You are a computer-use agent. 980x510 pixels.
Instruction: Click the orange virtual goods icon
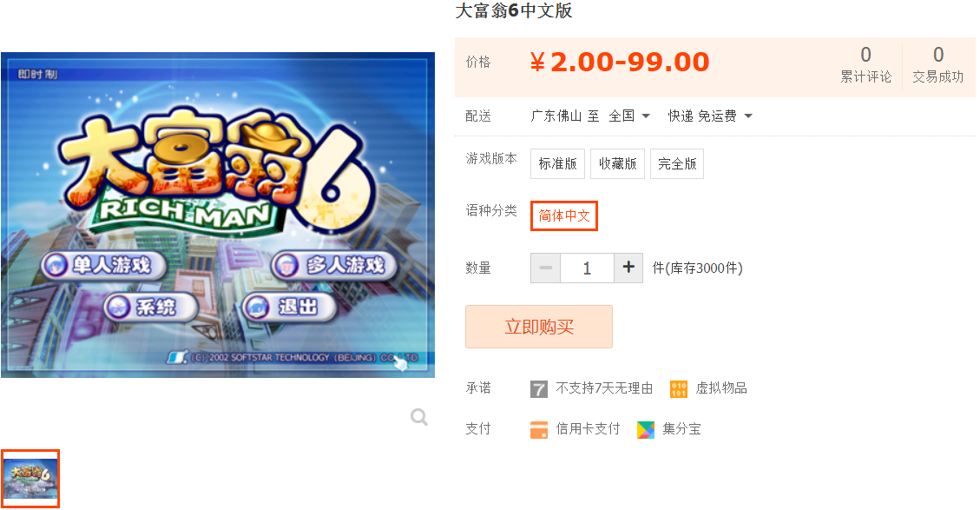pos(679,389)
